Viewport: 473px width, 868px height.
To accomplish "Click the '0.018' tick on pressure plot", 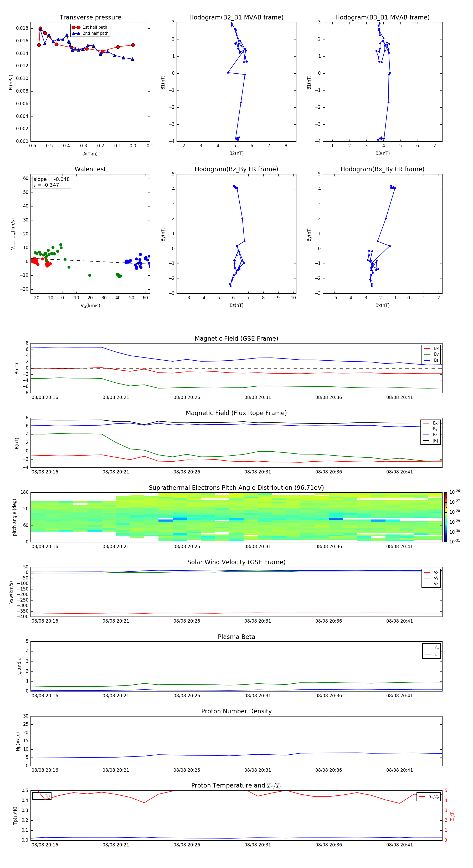I will (x=22, y=28).
